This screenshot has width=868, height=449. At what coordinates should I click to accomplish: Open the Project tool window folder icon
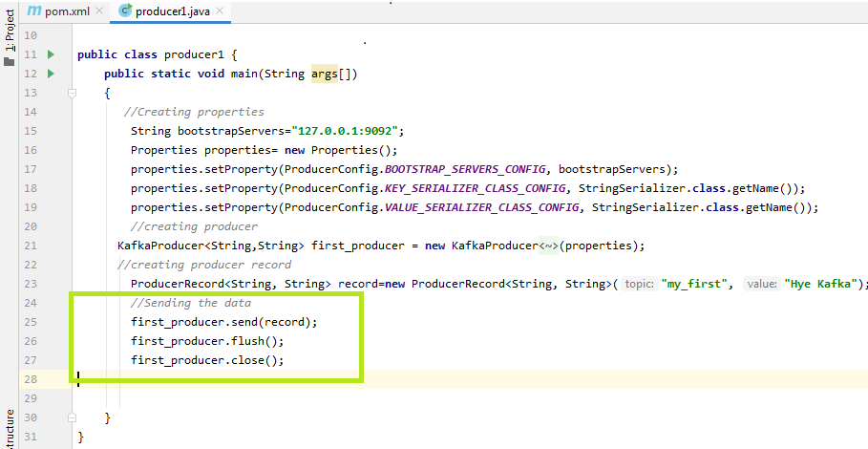click(9, 61)
